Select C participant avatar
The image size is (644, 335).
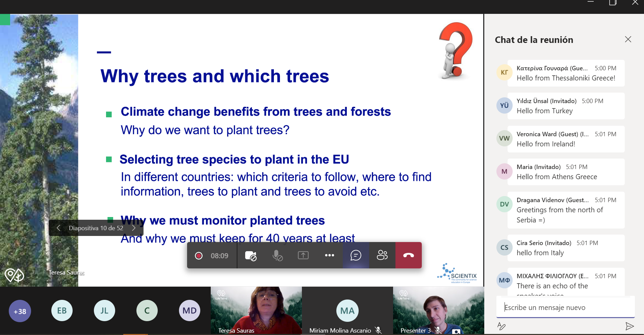click(x=147, y=310)
